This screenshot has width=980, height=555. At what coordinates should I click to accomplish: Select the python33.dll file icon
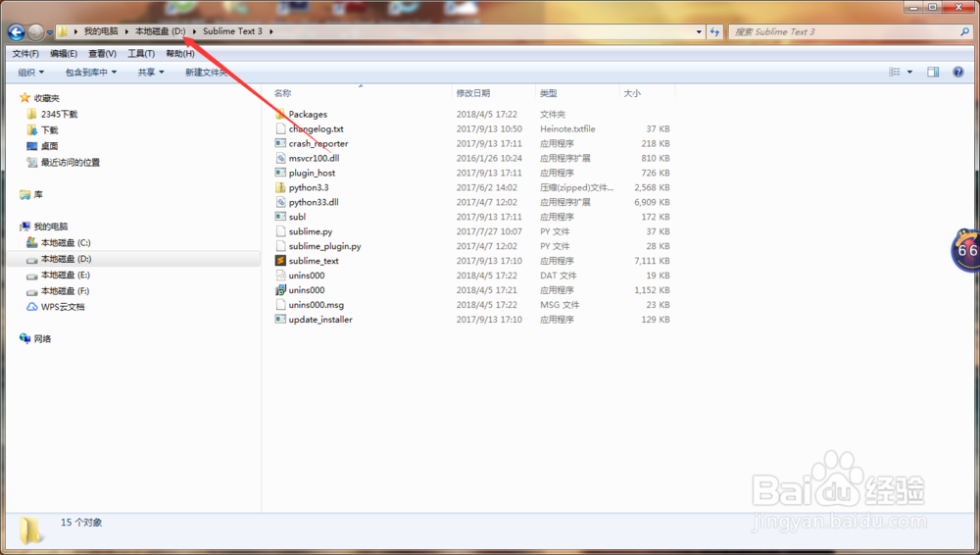[280, 202]
